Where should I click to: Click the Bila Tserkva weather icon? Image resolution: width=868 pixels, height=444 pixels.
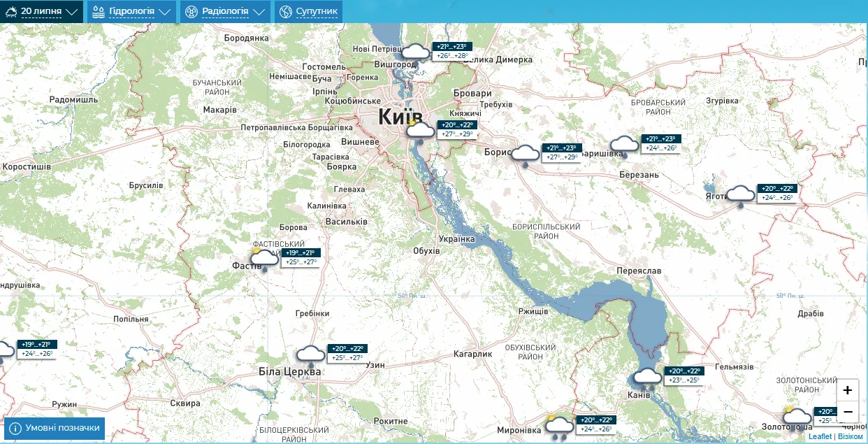pyautogui.click(x=311, y=355)
